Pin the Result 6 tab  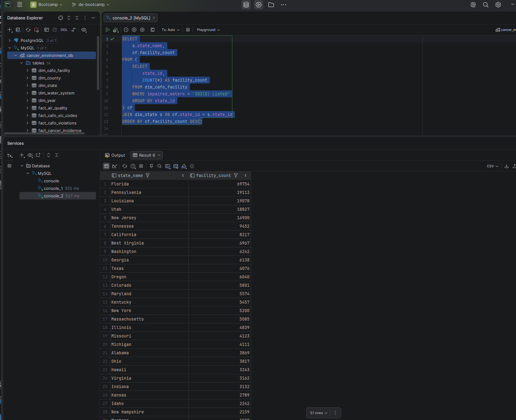click(151, 166)
